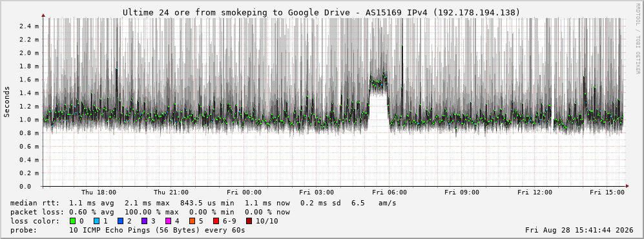
Task: Click the magenta loss color 4 swatch
Action: tap(169, 222)
